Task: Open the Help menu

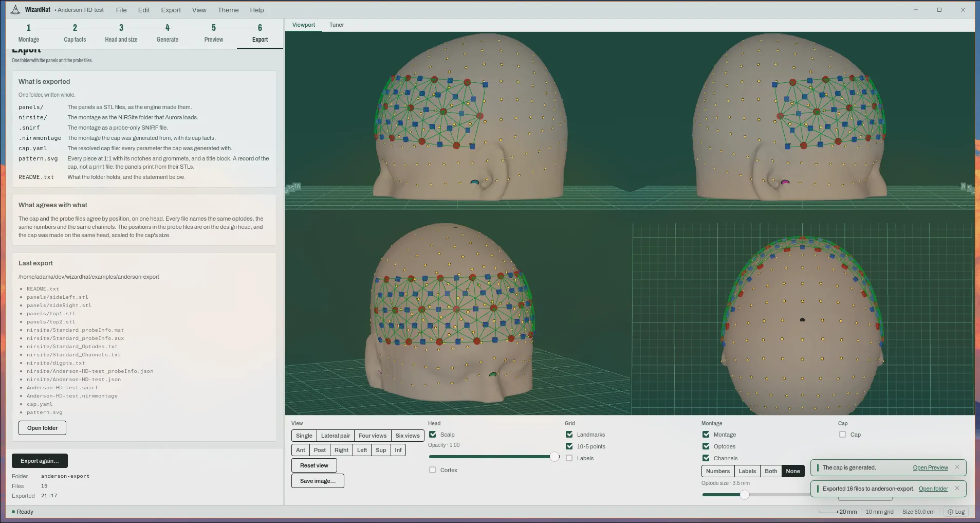Action: click(x=257, y=10)
